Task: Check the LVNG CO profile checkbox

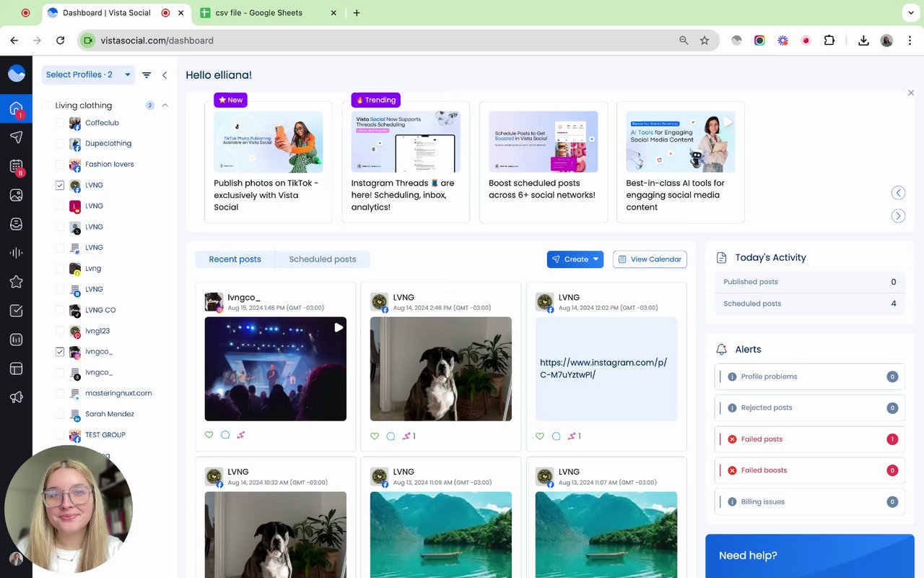Action: [60, 311]
